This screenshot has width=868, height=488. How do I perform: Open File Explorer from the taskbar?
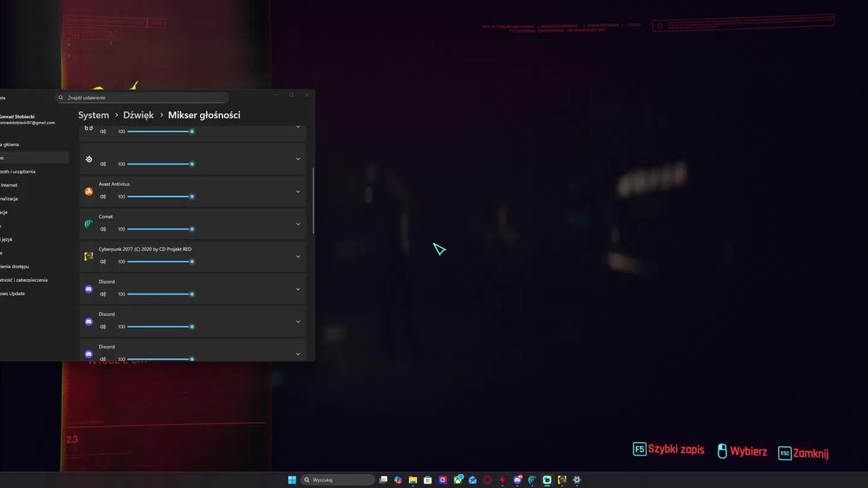412,480
